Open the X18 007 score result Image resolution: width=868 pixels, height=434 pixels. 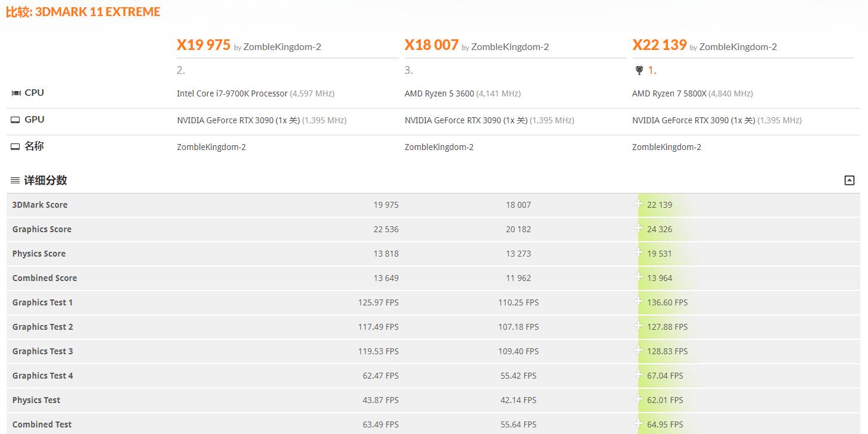coord(432,45)
